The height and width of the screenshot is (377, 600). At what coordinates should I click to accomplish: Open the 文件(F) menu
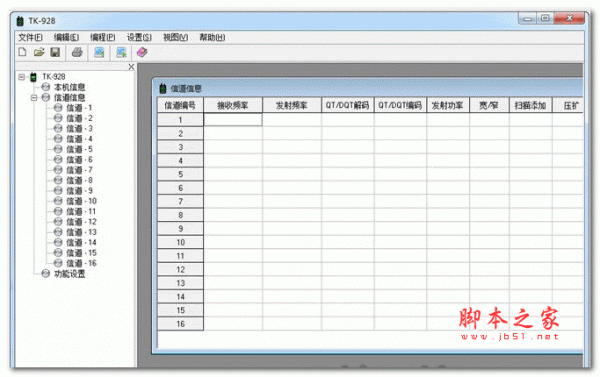click(30, 37)
